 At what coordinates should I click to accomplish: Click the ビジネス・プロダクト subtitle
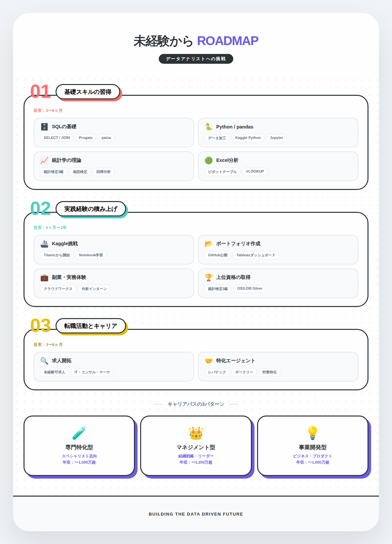pyautogui.click(x=313, y=456)
